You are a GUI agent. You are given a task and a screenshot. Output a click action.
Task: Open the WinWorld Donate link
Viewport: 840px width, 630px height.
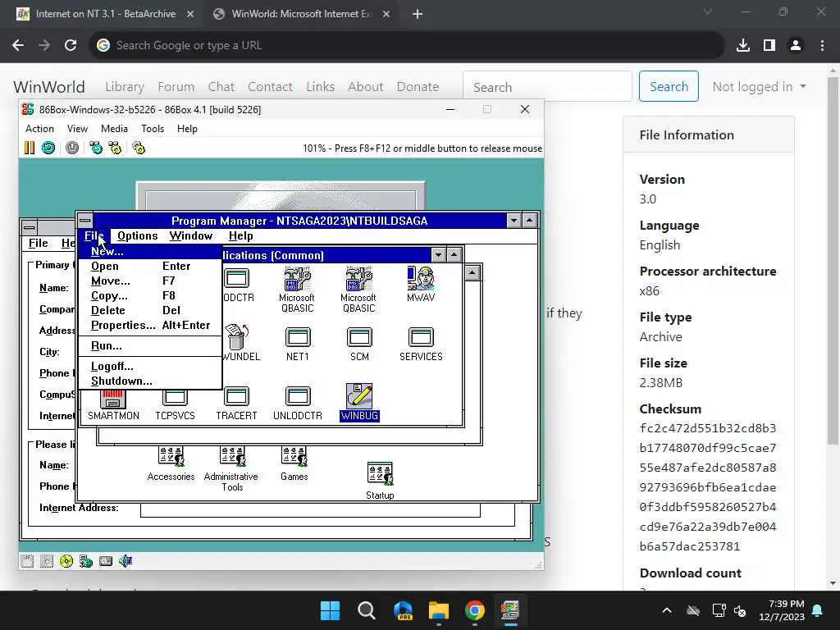(x=418, y=87)
